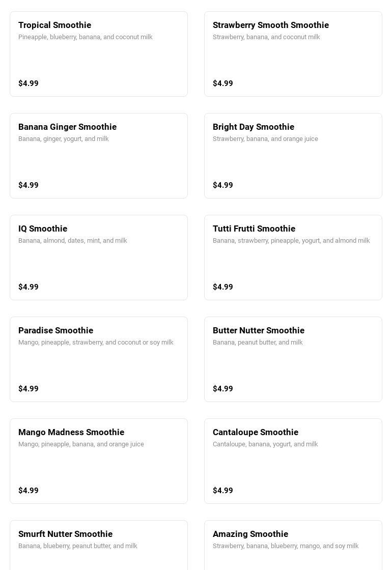Screen dimensions: 392x570
Task: Click Paradise Smoothie ingredients description
Action: (x=96, y=343)
